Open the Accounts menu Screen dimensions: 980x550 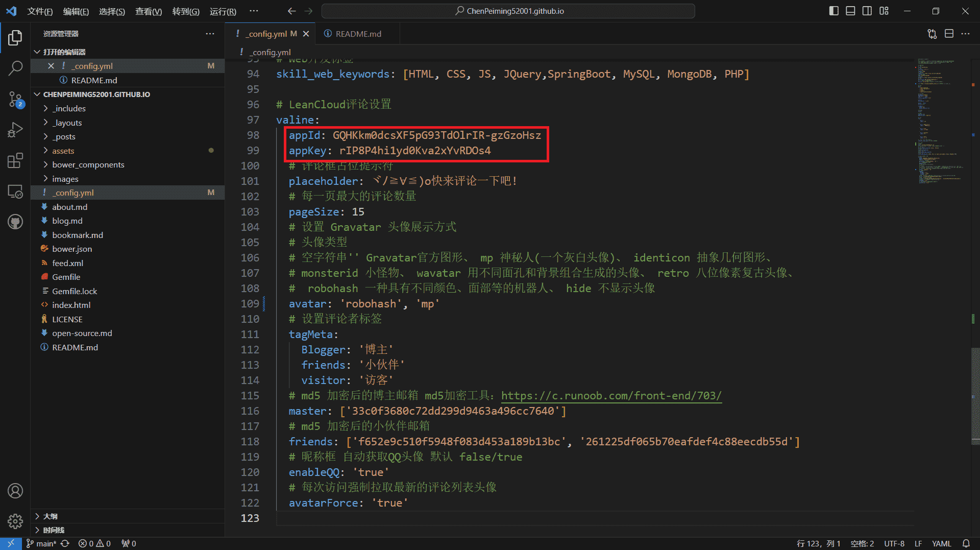point(15,491)
